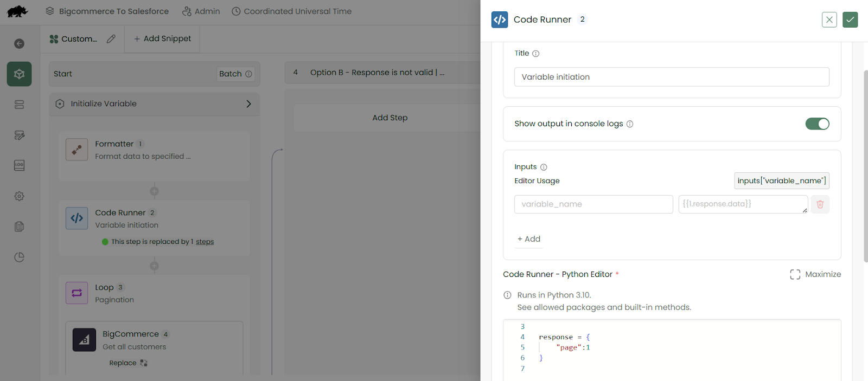The image size is (868, 381).
Task: Expand the Initialize Variable section chevron
Action: tap(248, 104)
